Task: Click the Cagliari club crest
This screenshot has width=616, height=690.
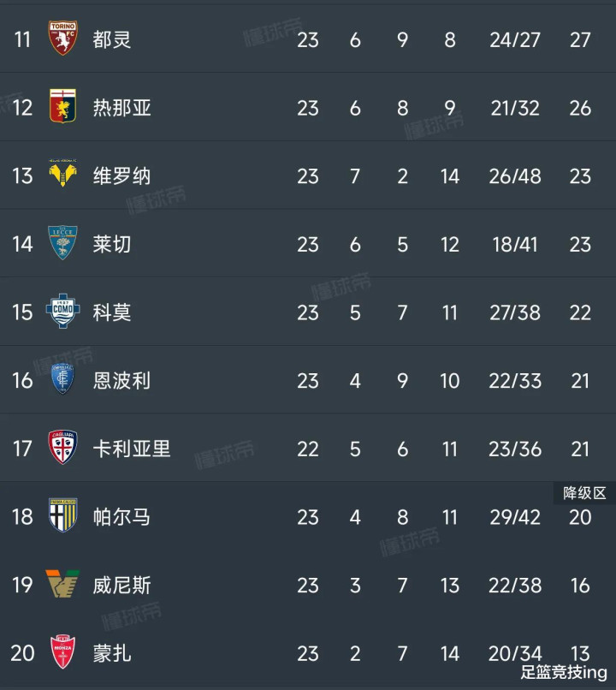Action: click(62, 447)
